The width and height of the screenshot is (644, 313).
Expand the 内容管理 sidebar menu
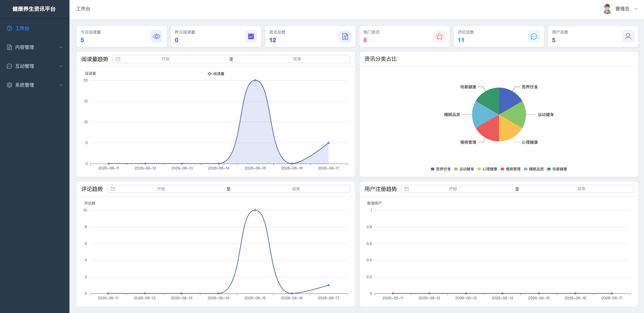point(35,47)
